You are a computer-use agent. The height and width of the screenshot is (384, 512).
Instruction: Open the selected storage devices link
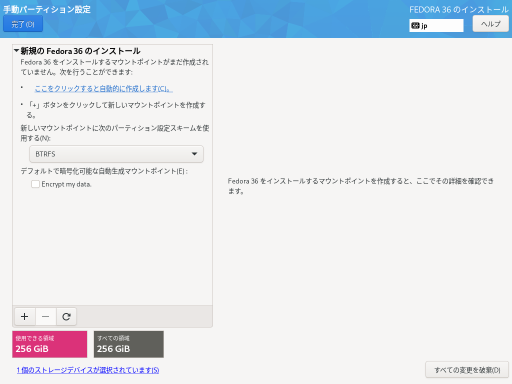(88, 370)
